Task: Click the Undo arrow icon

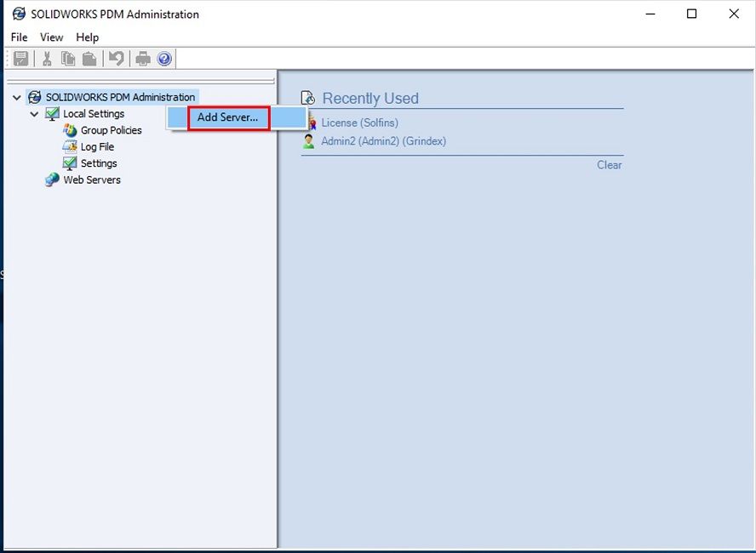Action: pos(117,59)
